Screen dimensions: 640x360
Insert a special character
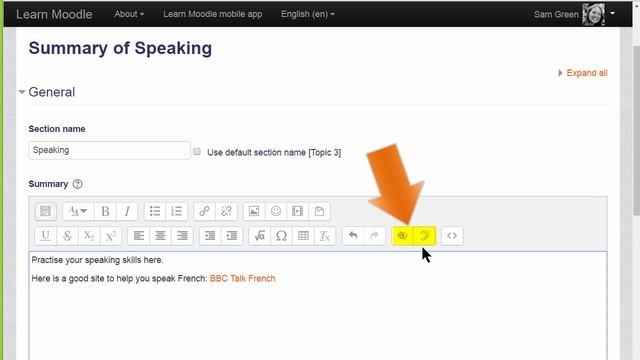[x=281, y=236]
